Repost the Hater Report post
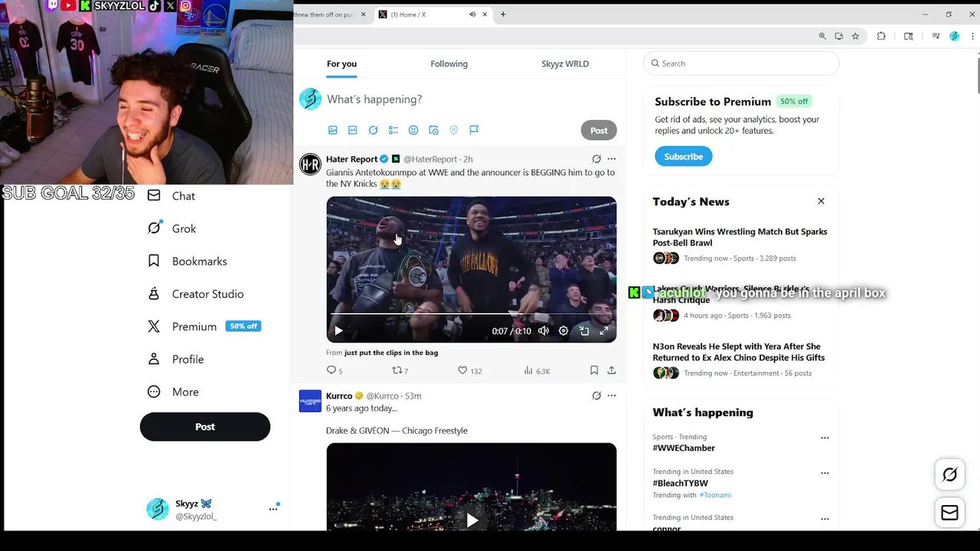 (x=400, y=370)
